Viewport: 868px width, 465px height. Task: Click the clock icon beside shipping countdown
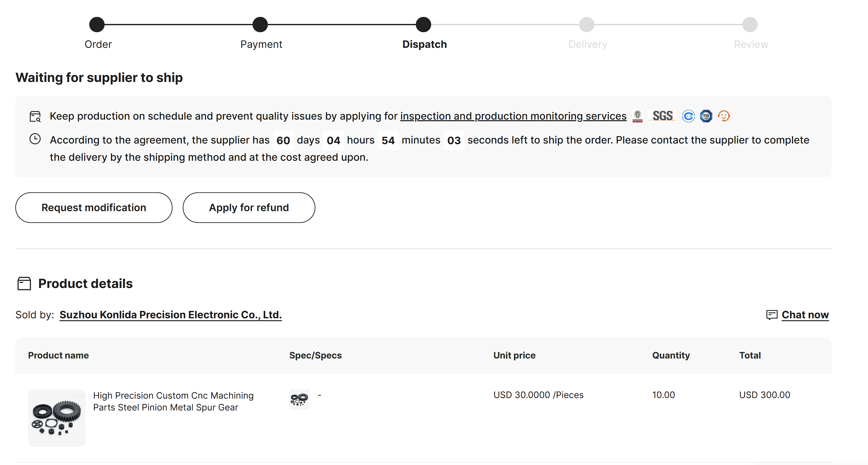click(35, 139)
